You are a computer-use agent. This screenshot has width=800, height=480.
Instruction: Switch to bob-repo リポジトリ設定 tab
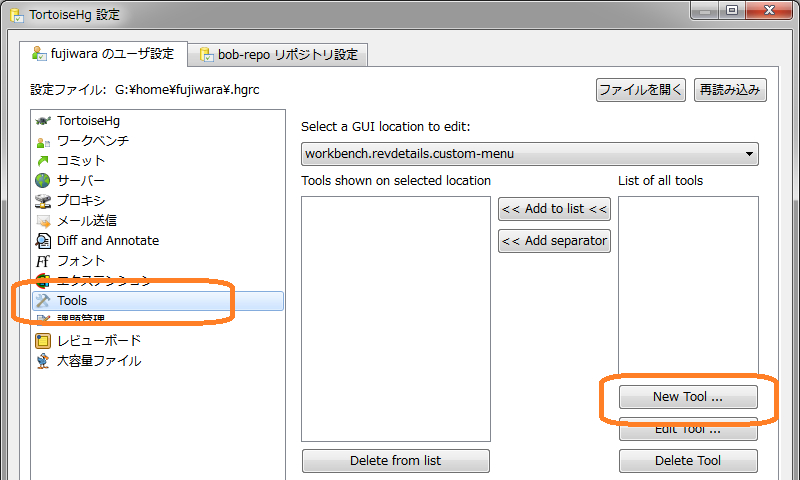pos(278,55)
